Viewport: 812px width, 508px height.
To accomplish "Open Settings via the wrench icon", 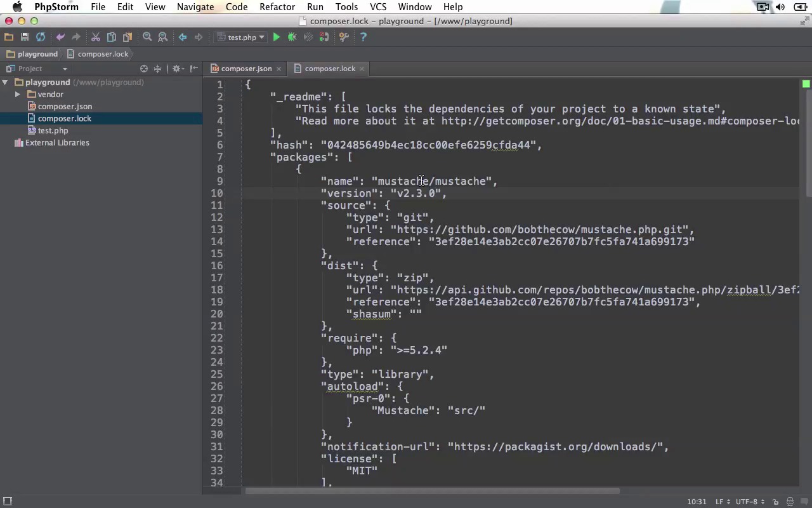I will 344,37.
